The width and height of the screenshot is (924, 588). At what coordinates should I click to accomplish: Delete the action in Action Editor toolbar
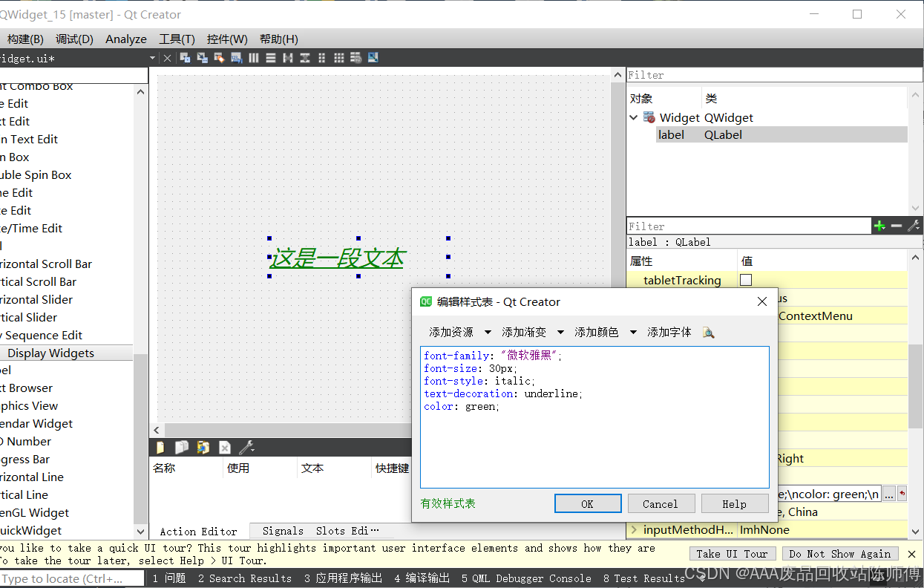(x=225, y=447)
